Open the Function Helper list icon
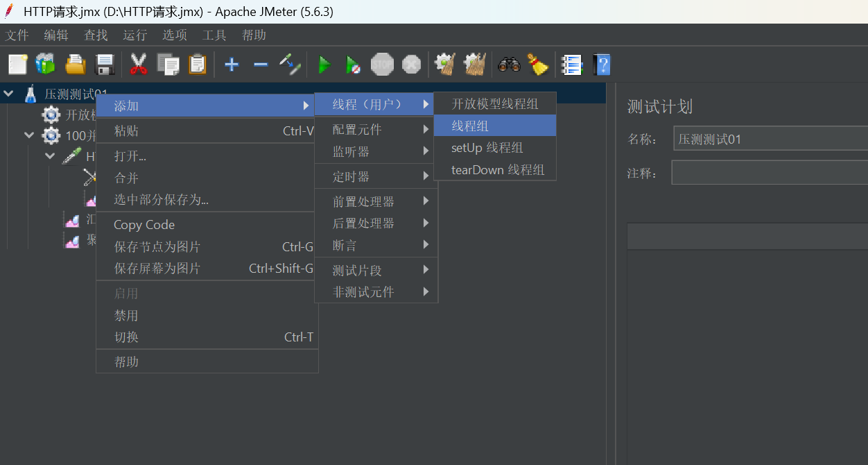Image resolution: width=868 pixels, height=465 pixels. point(572,65)
